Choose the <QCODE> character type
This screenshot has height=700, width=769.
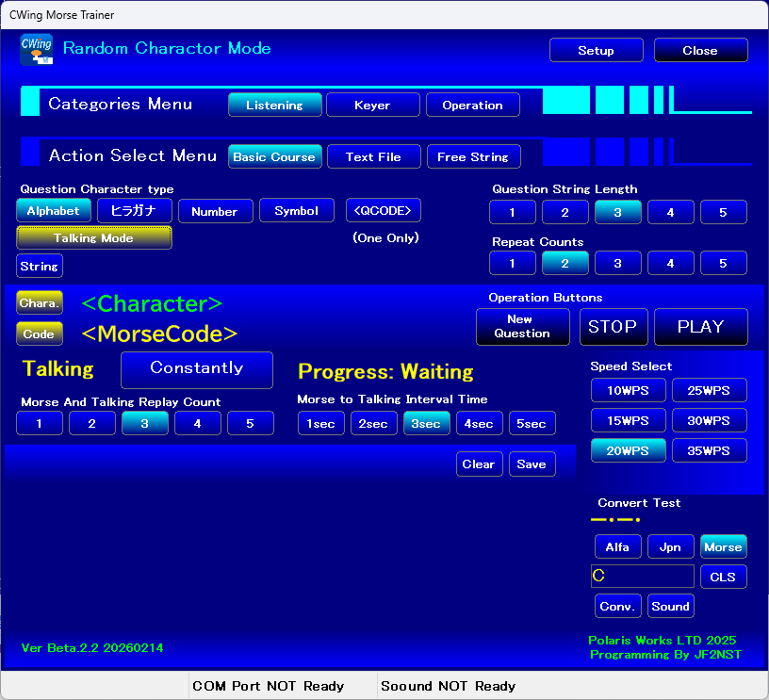[383, 211]
